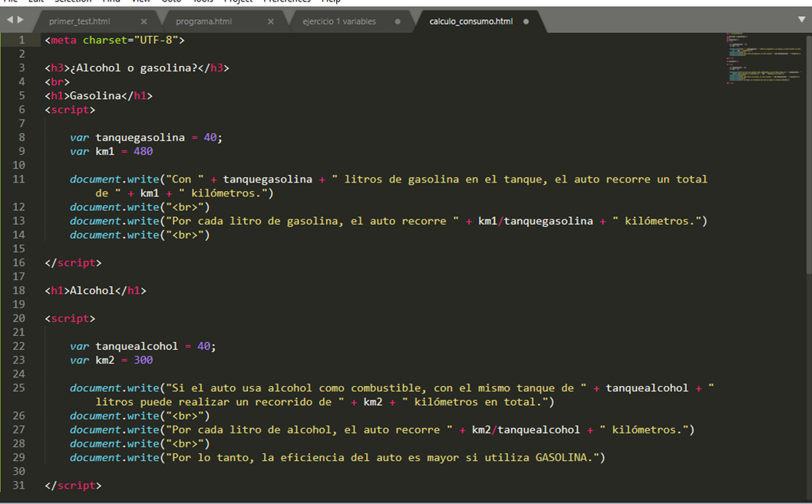Click the variable 'km1' on line 9

pos(105,152)
